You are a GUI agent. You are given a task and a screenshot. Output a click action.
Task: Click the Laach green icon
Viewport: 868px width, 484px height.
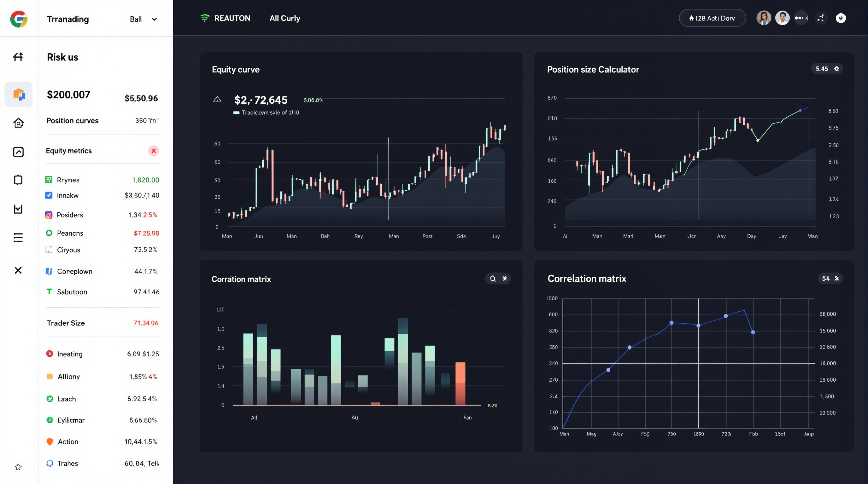click(50, 399)
